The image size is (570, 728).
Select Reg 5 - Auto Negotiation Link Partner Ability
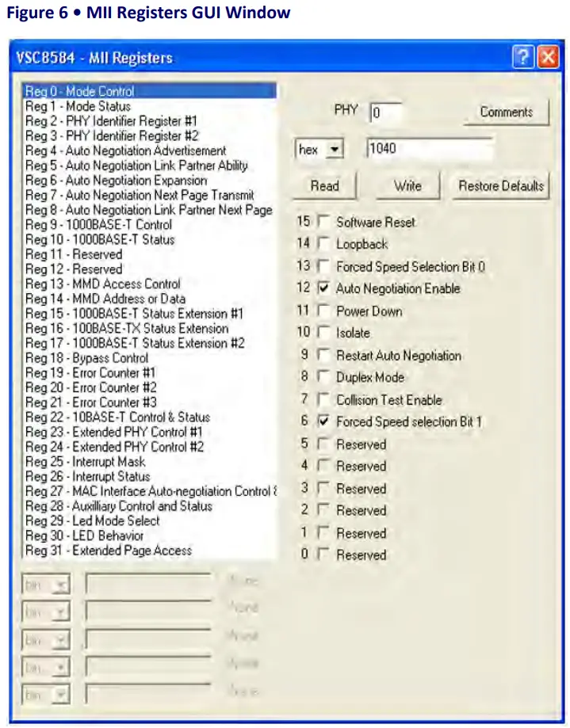150,166
